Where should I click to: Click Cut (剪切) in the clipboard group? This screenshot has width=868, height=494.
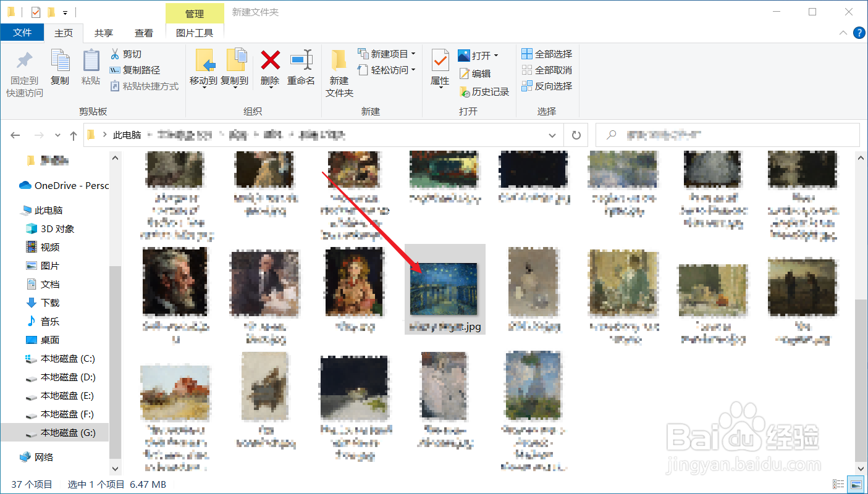(x=126, y=54)
